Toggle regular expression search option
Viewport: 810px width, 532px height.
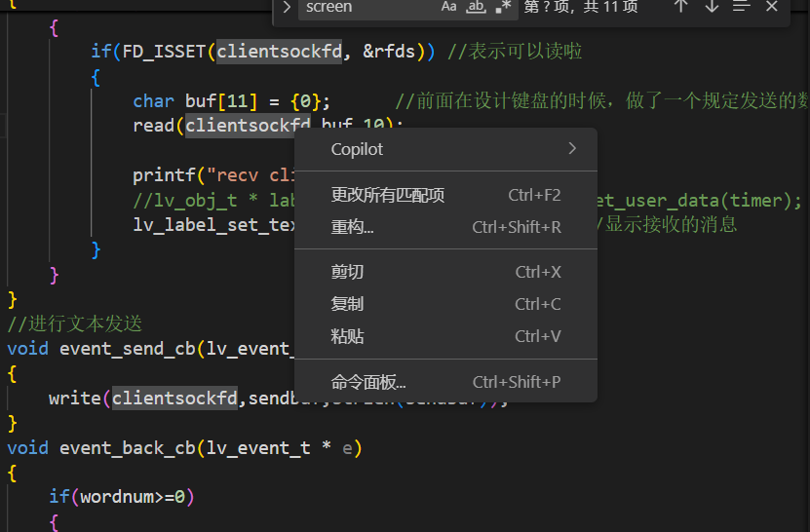pyautogui.click(x=503, y=7)
